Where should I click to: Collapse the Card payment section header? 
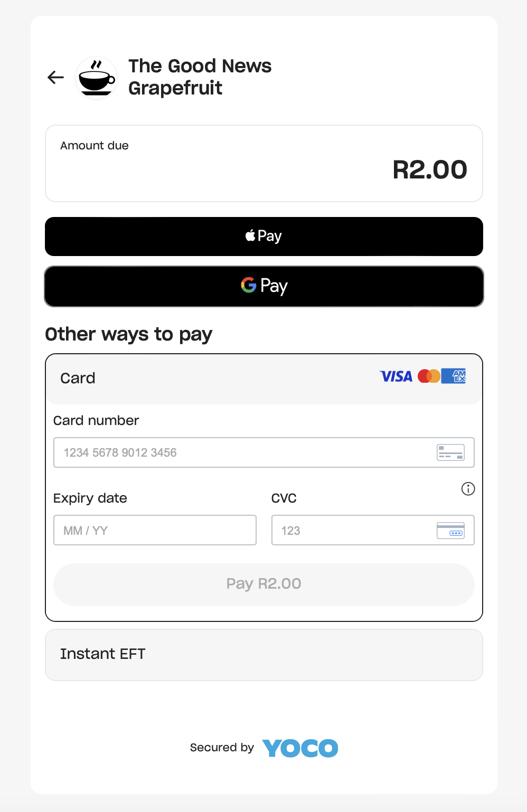tap(264, 379)
